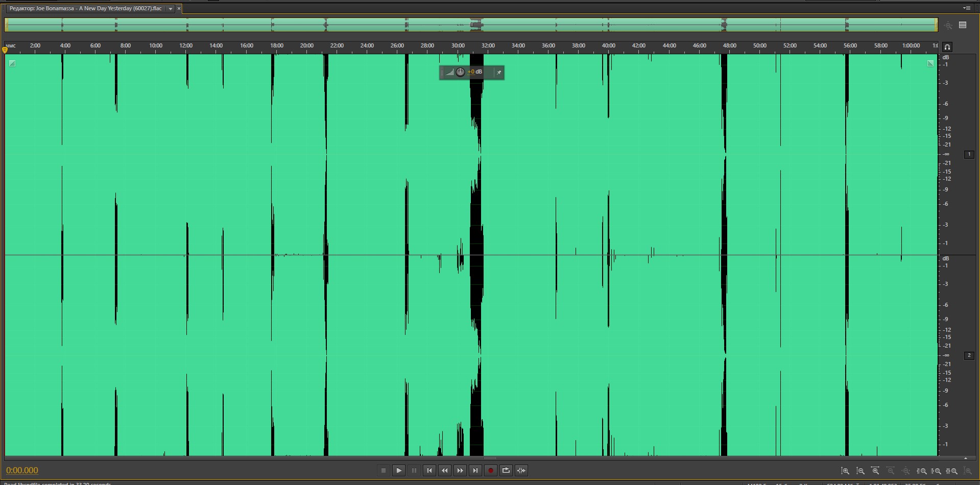The height and width of the screenshot is (485, 980).
Task: Open the overview navigator display list icon
Action: pyautogui.click(x=963, y=25)
